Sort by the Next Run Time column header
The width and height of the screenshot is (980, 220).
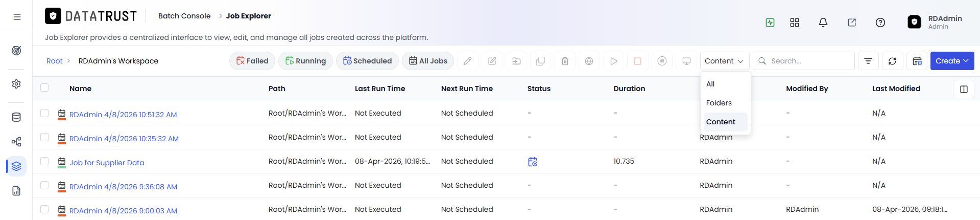467,89
